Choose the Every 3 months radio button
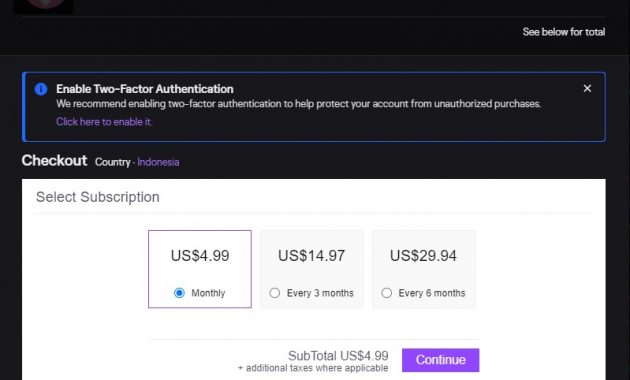Image resolution: width=630 pixels, height=380 pixels. (x=275, y=293)
